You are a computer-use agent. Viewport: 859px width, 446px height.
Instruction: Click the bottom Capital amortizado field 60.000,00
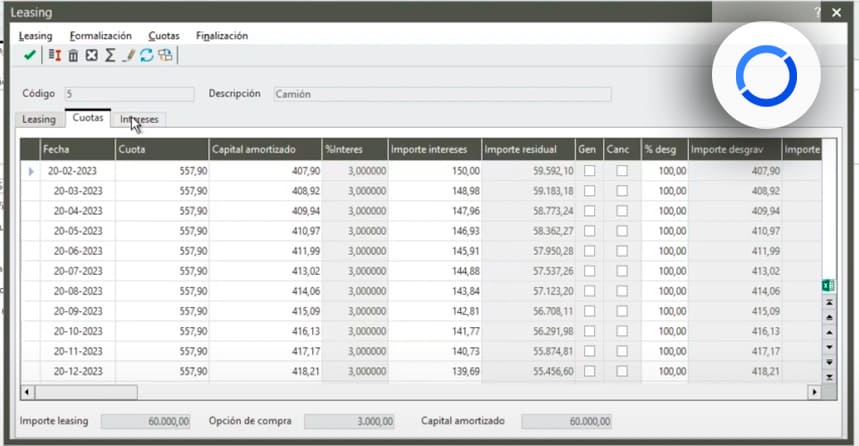566,421
